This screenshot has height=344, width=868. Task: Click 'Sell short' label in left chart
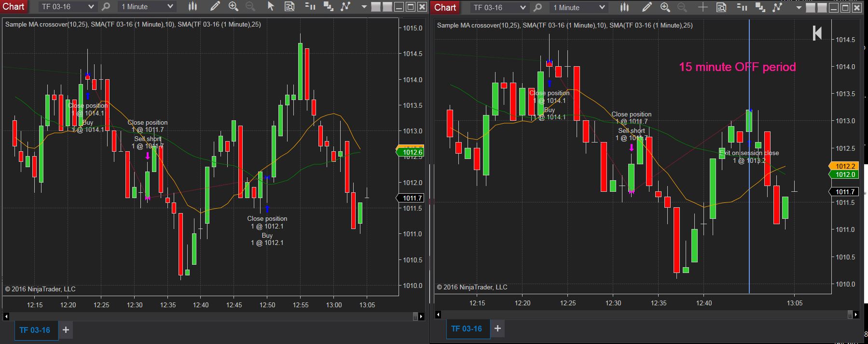pos(148,139)
